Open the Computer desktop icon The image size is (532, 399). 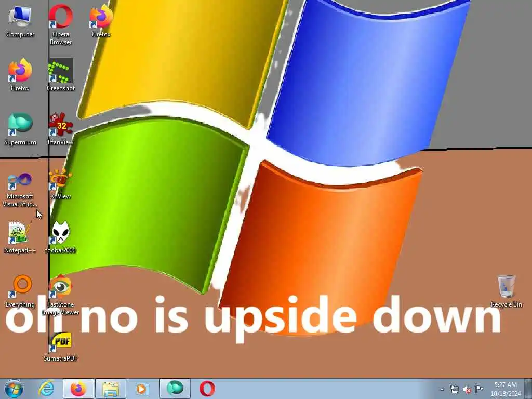tap(20, 22)
